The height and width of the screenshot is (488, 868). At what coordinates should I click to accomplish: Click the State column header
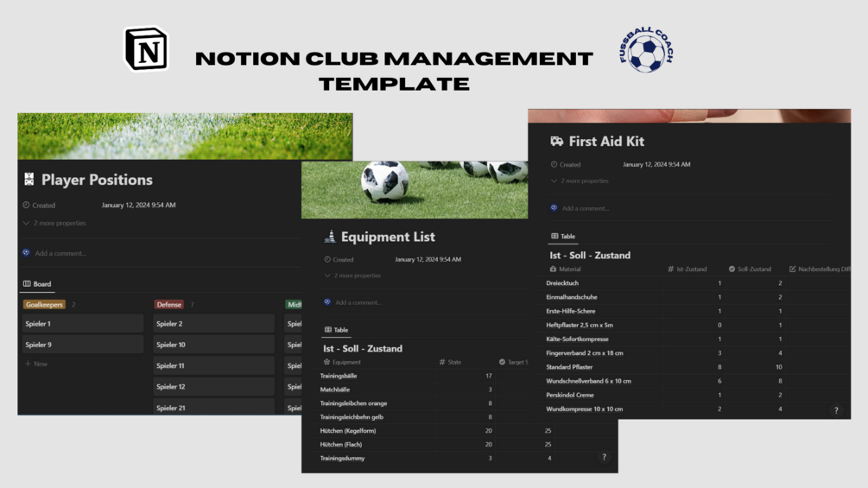coord(449,362)
